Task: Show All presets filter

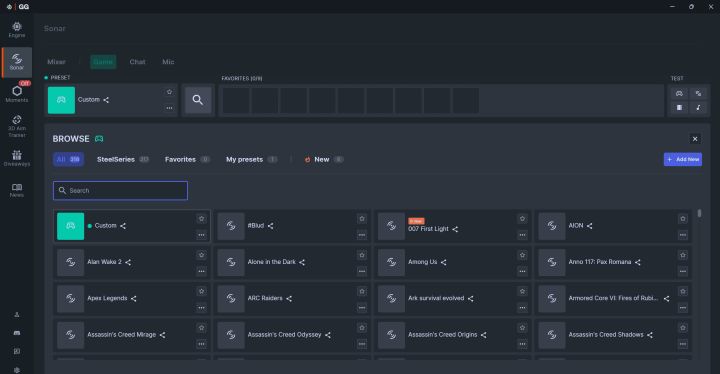Action: click(68, 159)
